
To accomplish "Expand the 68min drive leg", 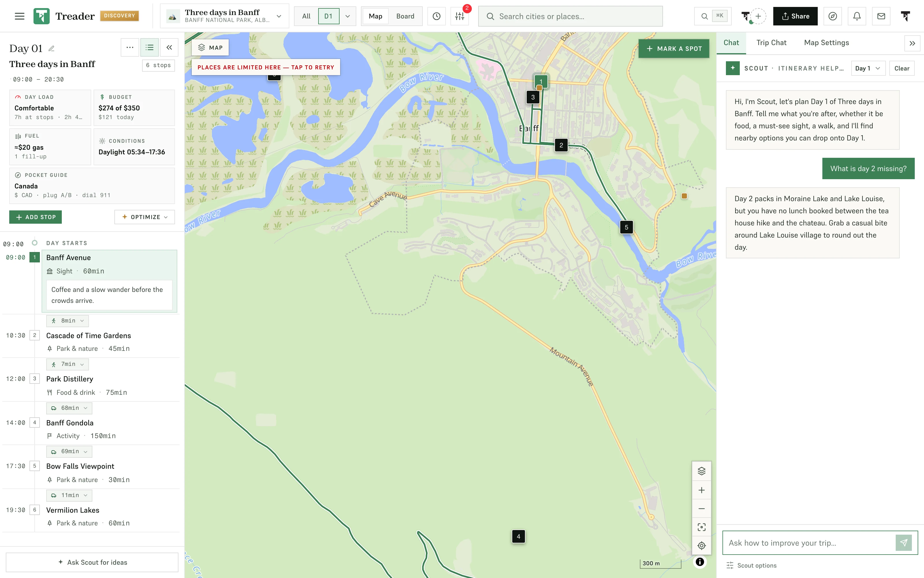I will [x=69, y=408].
